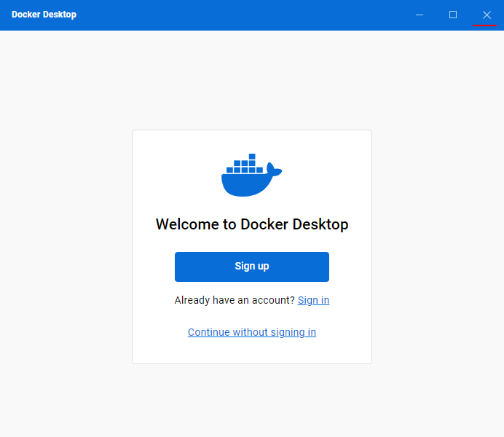Image resolution: width=504 pixels, height=437 pixels.
Task: Open the Sign in link
Action: [x=313, y=300]
